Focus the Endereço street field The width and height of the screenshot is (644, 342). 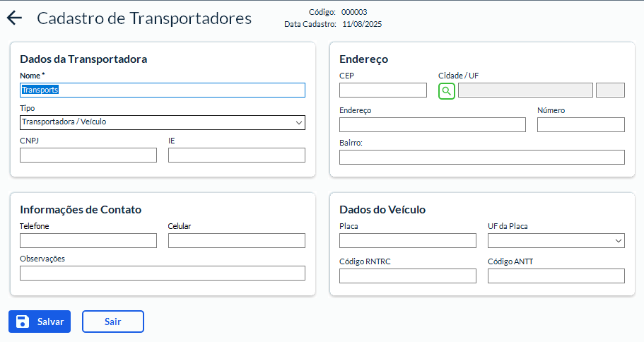433,125
